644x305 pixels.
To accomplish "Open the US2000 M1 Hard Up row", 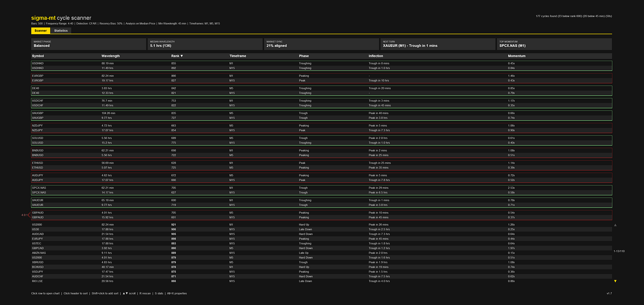I will pyautogui.click(x=322, y=225).
